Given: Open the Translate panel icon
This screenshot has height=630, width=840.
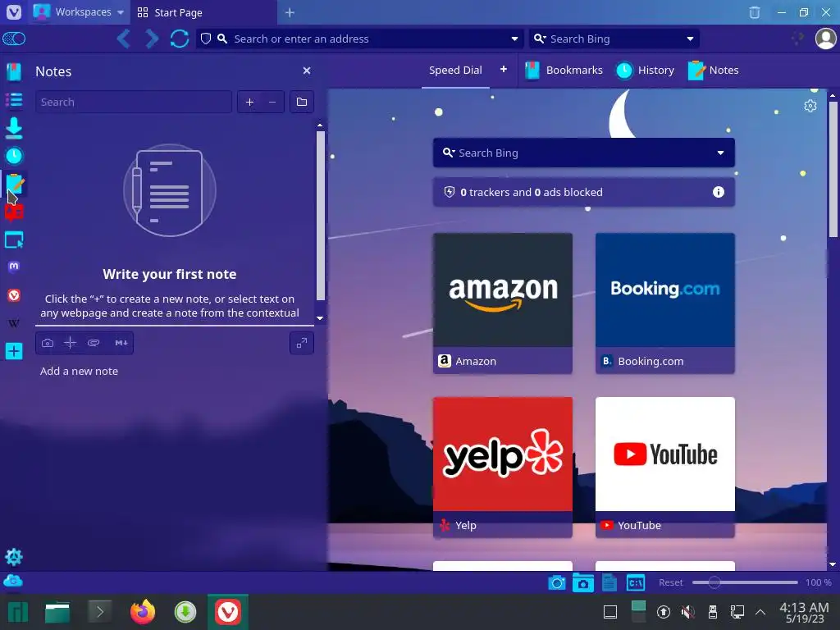Looking at the screenshot, I should pyautogui.click(x=14, y=212).
